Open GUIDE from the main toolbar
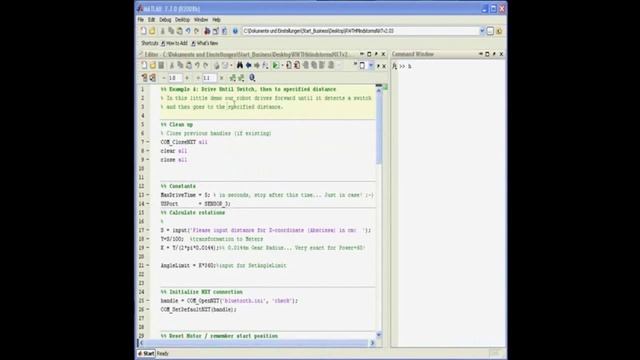The height and width of the screenshot is (360, 640). 216,31
